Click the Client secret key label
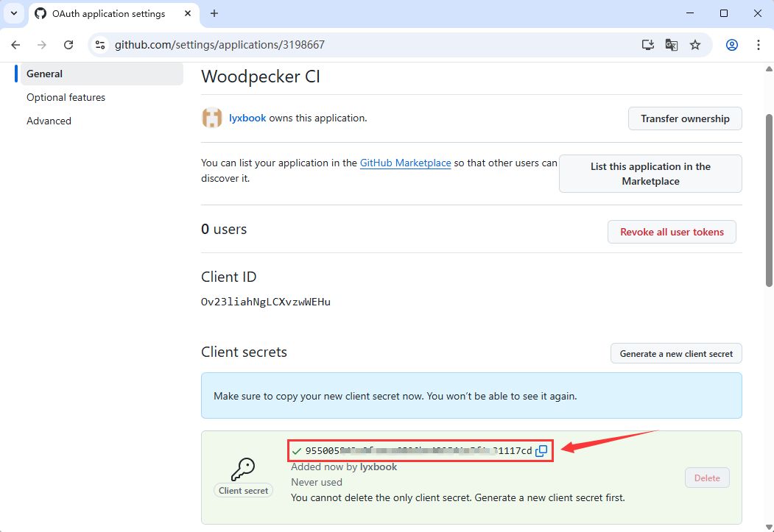 [x=243, y=491]
